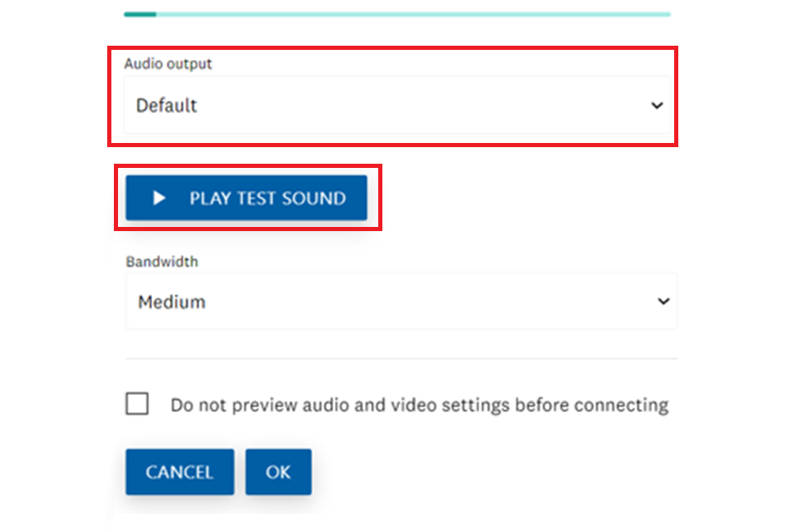The image size is (798, 532).
Task: Open the Audio output dropdown
Action: coord(397,106)
